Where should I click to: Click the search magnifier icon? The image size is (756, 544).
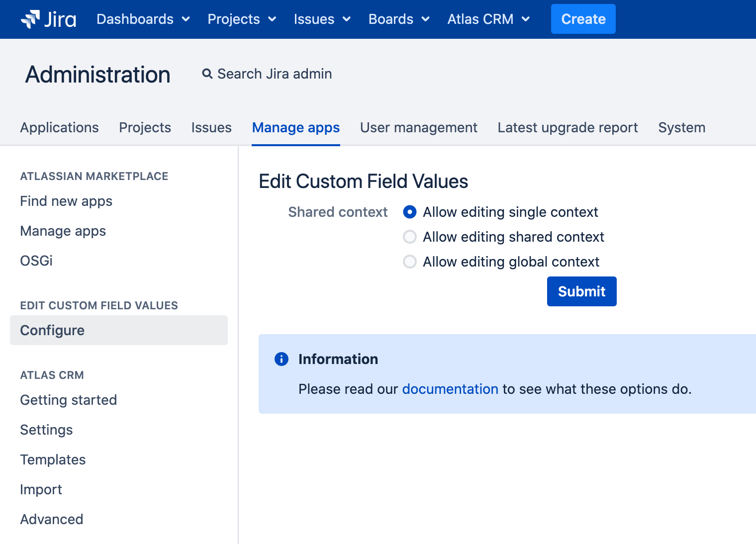pos(207,74)
